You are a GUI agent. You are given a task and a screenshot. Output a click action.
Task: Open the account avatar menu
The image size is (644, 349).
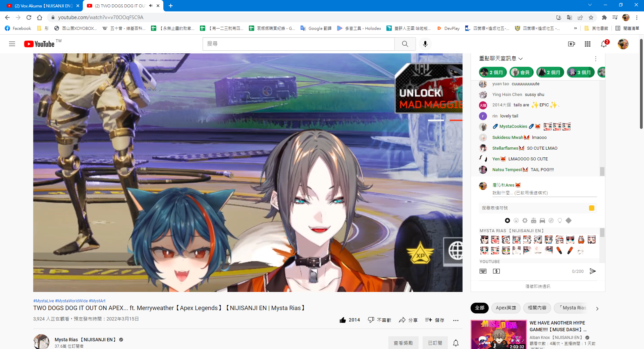point(623,44)
